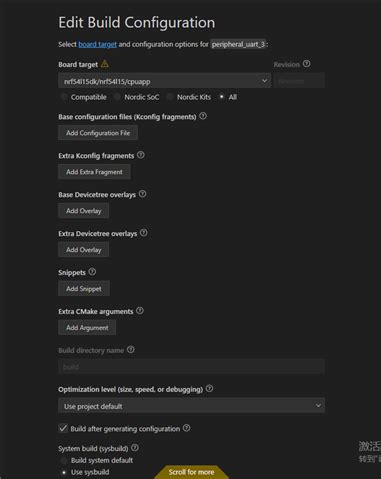This screenshot has height=479, width=381.
Task: Click the Add Snippet button
Action: 84,289
